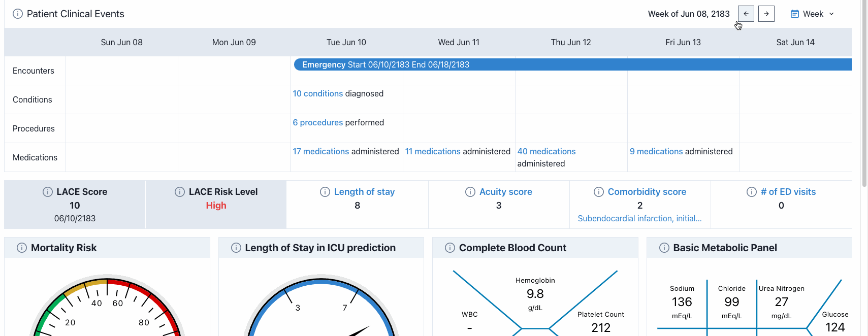
Task: Click info icon beside Acuity score
Action: [470, 192]
